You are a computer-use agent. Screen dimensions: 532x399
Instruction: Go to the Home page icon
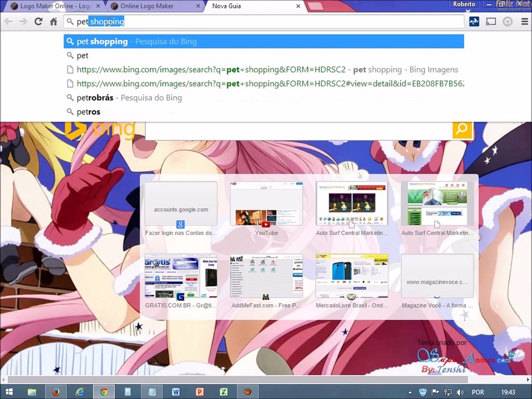coord(54,22)
